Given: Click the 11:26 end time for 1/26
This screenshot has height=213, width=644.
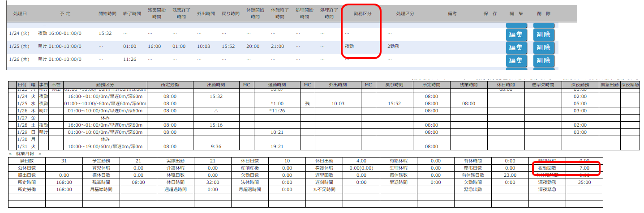Looking at the screenshot, I should point(129,59).
